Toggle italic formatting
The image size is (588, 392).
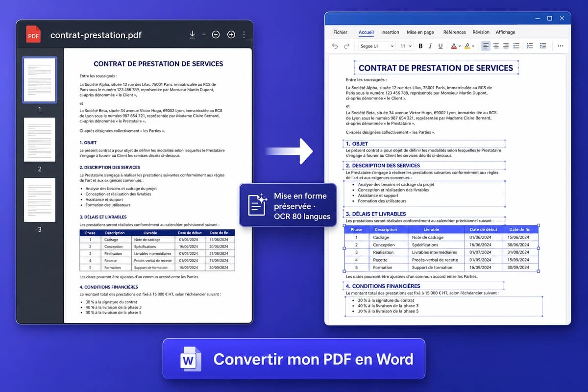click(x=430, y=46)
